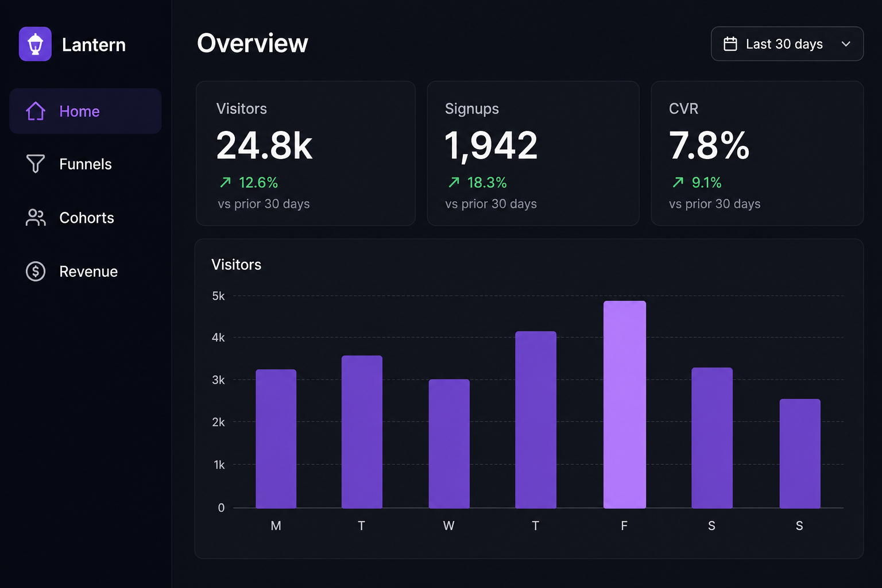Select the CVR 7.8% stat card
The width and height of the screenshot is (882, 588).
[757, 153]
